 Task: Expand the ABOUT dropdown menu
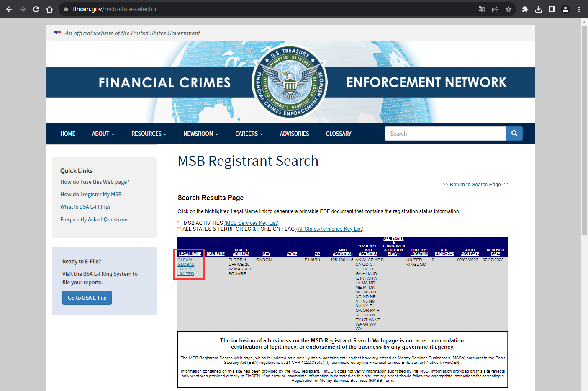point(103,134)
